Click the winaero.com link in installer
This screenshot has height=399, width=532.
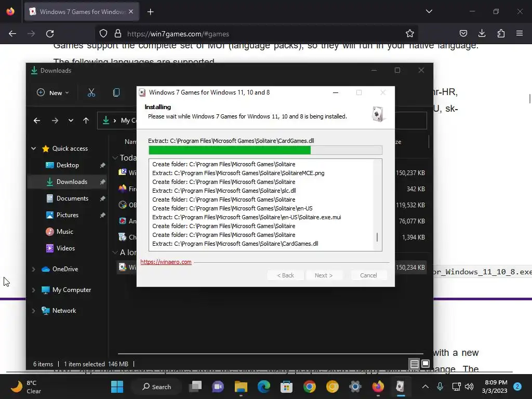(166, 262)
